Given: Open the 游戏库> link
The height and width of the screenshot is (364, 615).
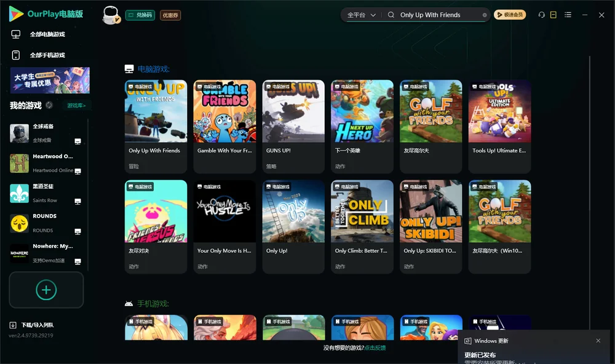Looking at the screenshot, I should 76,106.
